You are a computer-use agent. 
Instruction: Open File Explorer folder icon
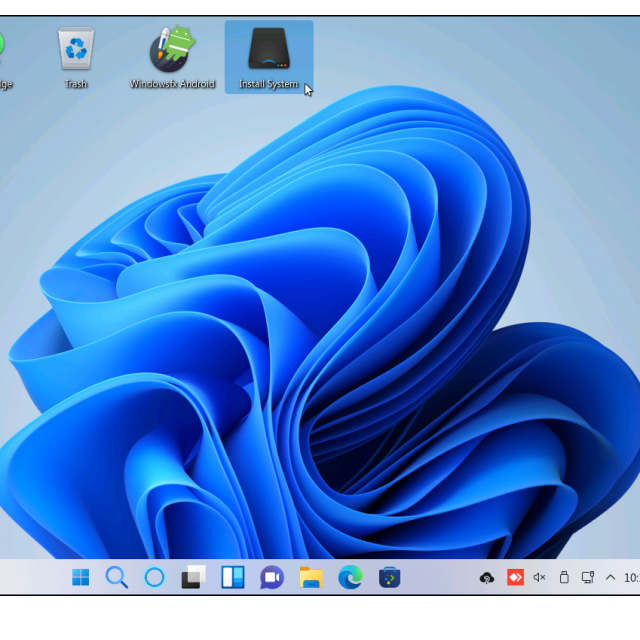tap(311, 577)
